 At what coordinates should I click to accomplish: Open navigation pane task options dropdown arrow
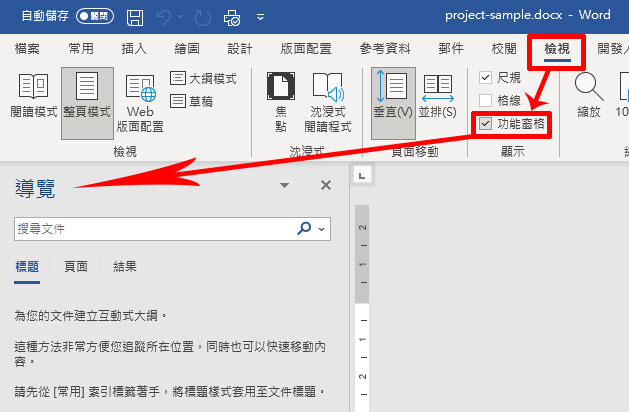point(284,186)
